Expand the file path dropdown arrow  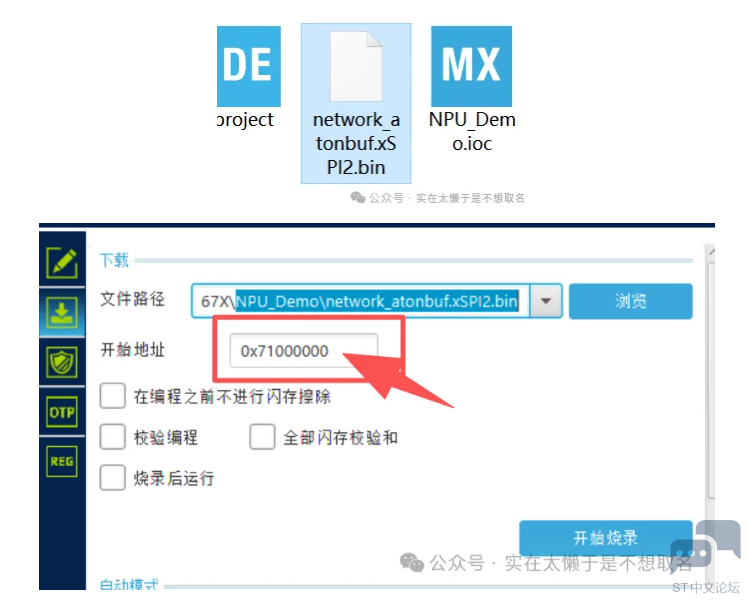[x=546, y=301]
